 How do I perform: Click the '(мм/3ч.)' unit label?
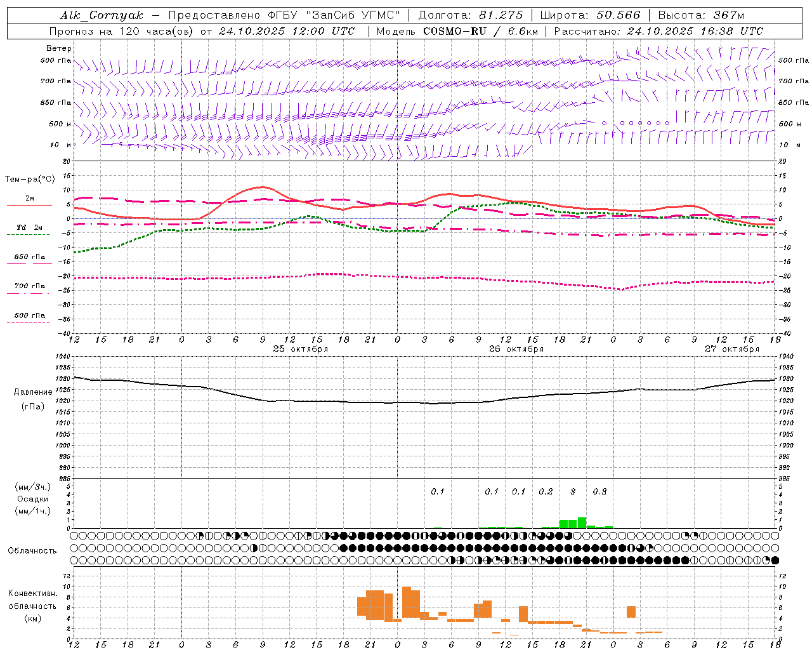33,487
